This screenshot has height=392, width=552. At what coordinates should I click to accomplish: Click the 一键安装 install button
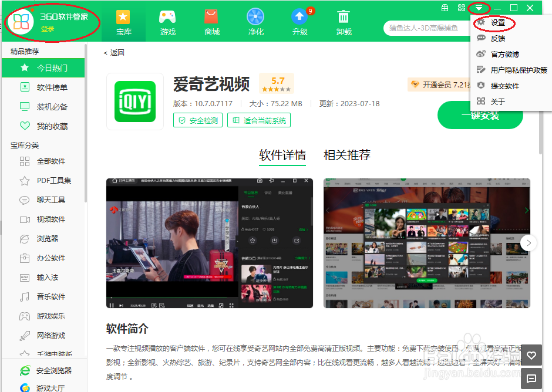(x=480, y=115)
